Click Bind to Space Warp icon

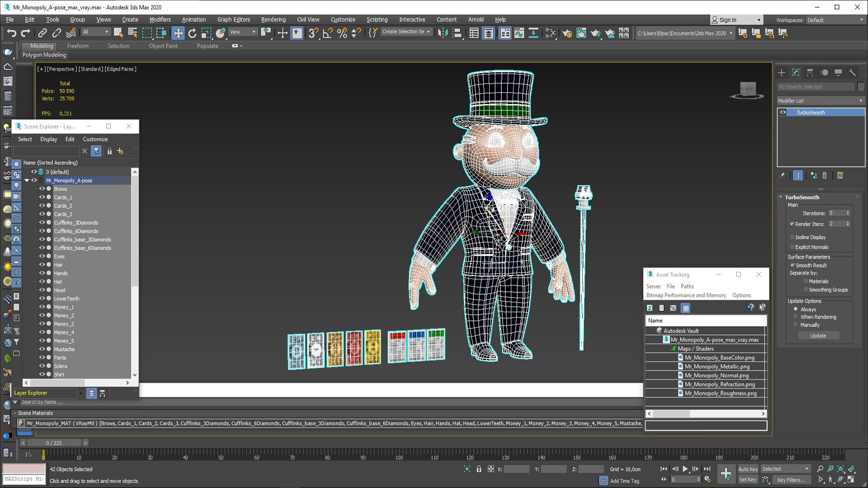pos(71,33)
